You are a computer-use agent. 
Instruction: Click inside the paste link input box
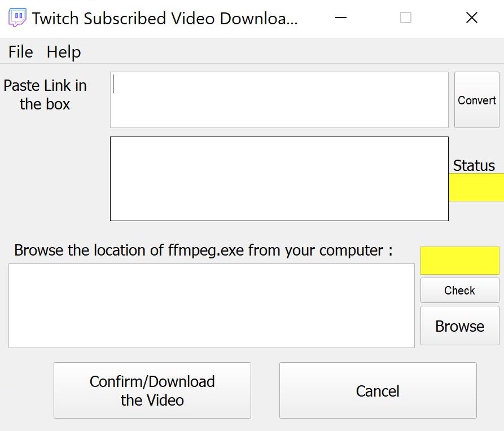(279, 99)
